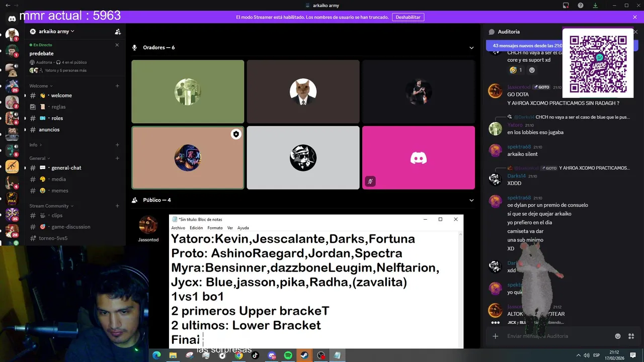The image size is (644, 362).
Task: Open Ver menu in Bloc de notas
Action: point(230,228)
